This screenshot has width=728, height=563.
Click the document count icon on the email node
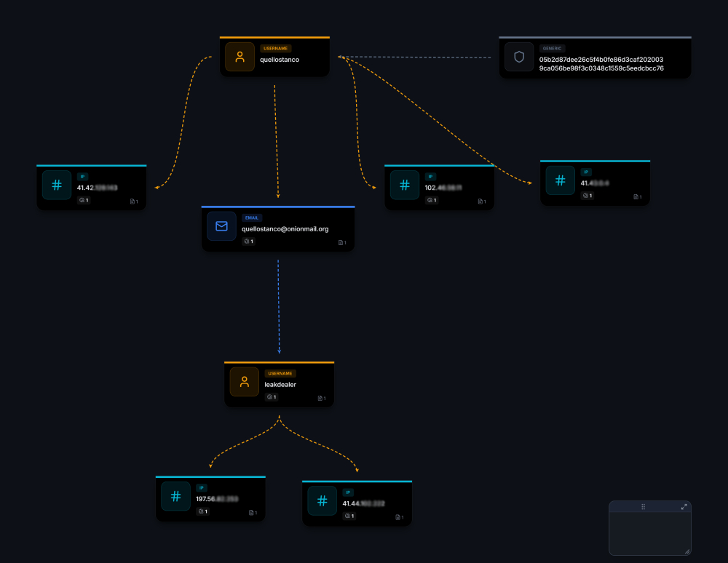pyautogui.click(x=342, y=242)
